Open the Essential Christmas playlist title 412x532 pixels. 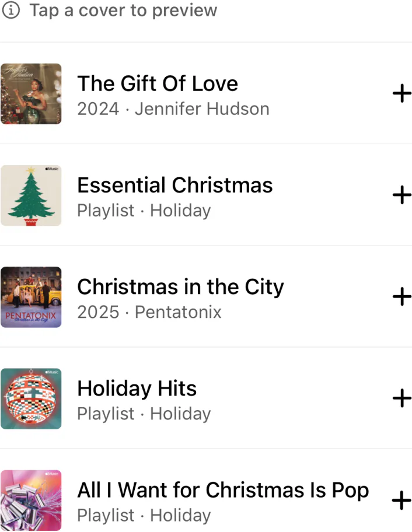(x=174, y=185)
